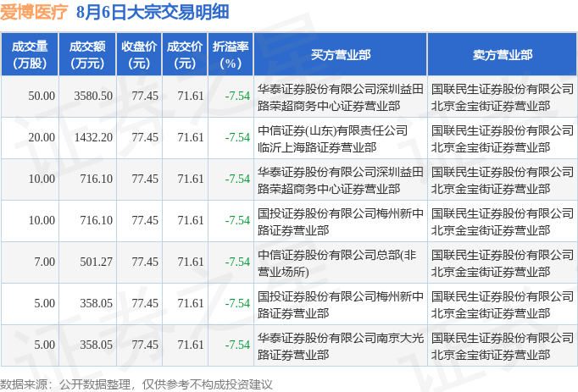Screen dimensions: 578x392
Task: Click seller 国联民生证券 in the 1432.20 row
Action: click(x=503, y=139)
